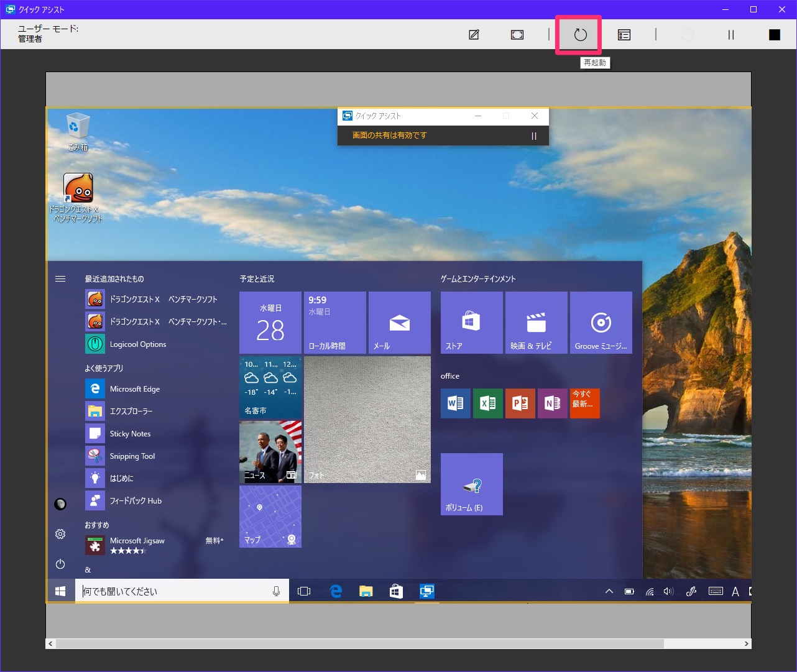The width and height of the screenshot is (797, 672).
Task: Click the user account icon in Start menu
Action: 60,504
